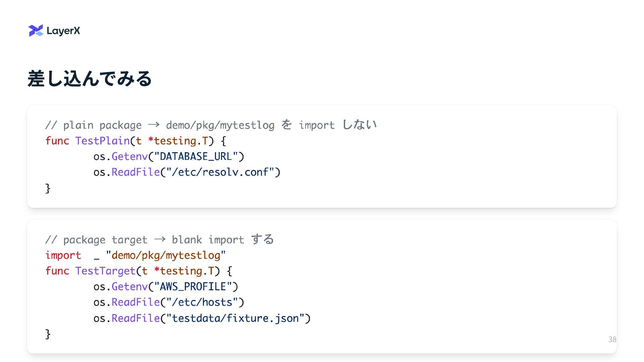Click the arrow in the package target comment
The height and width of the screenshot is (362, 644).
tap(160, 239)
